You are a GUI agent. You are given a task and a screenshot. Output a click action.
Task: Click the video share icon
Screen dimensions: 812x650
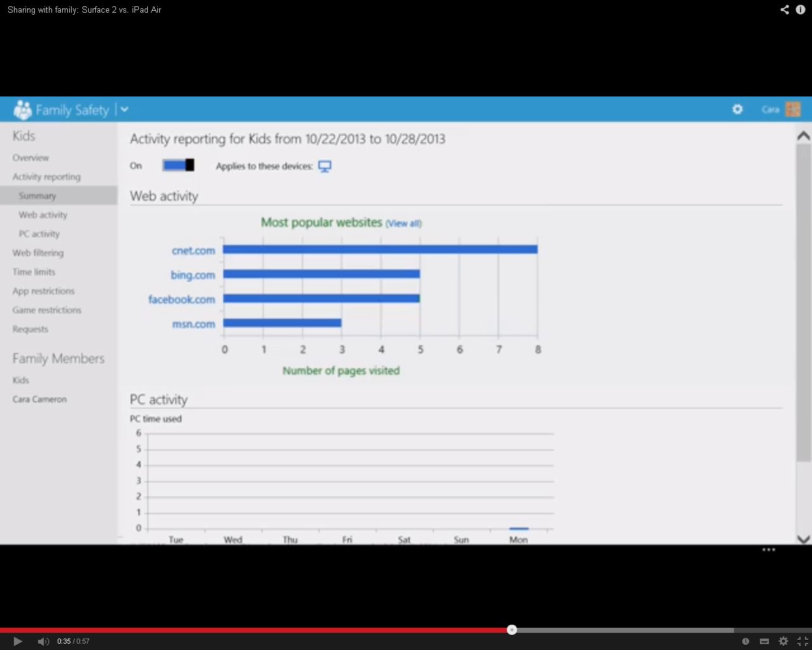[785, 10]
